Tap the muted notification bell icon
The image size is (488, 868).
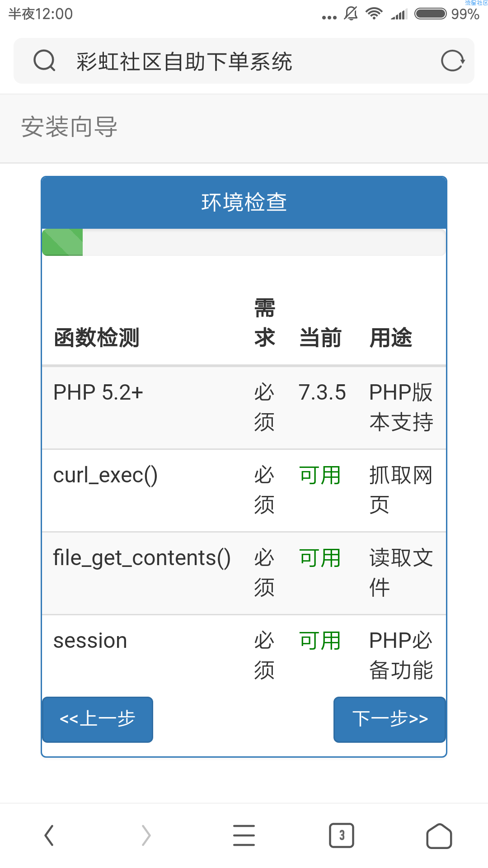(351, 14)
